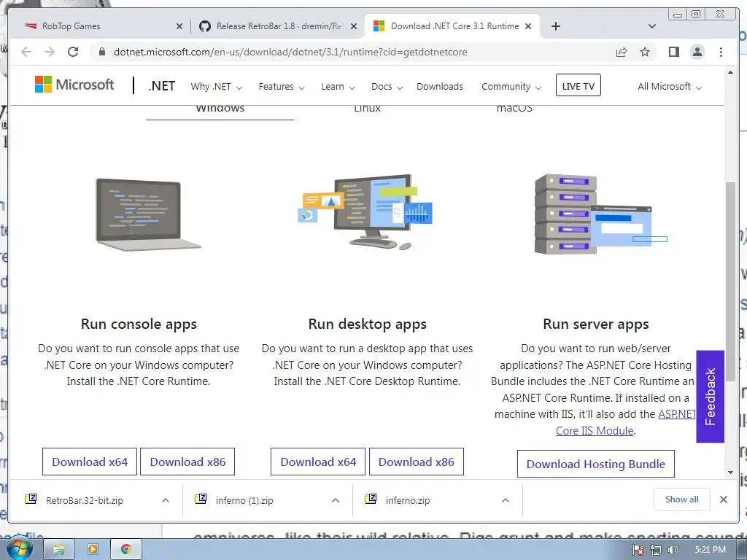Select the macOS tab
747x560 pixels.
[x=514, y=109]
